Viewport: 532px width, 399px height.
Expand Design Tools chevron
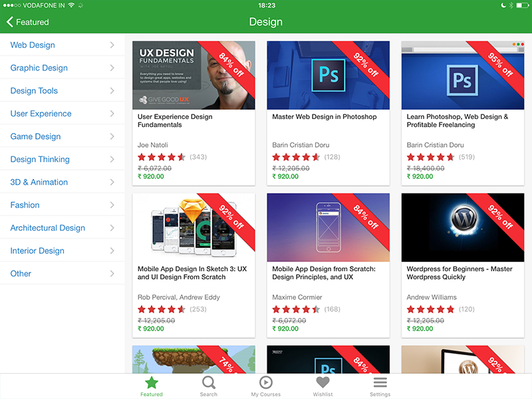(112, 91)
